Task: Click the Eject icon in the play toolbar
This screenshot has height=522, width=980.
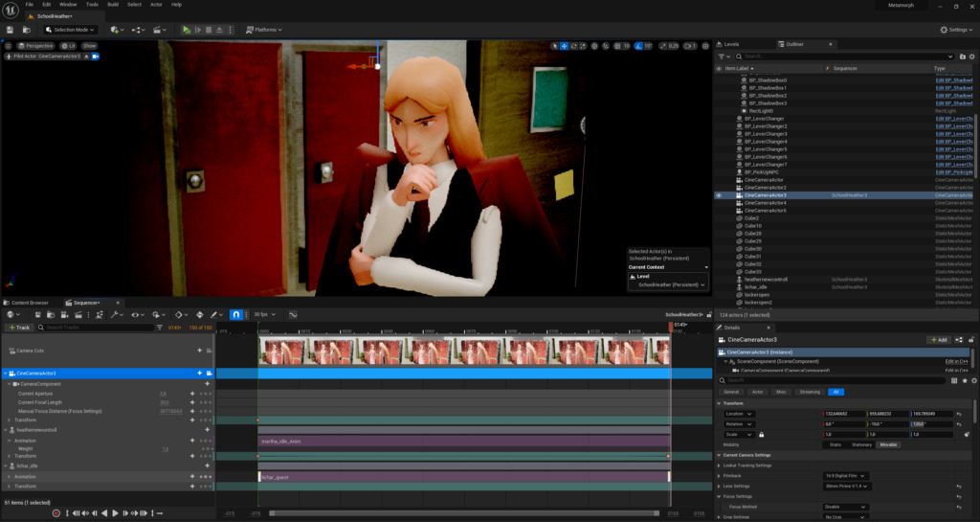Action: [x=219, y=30]
